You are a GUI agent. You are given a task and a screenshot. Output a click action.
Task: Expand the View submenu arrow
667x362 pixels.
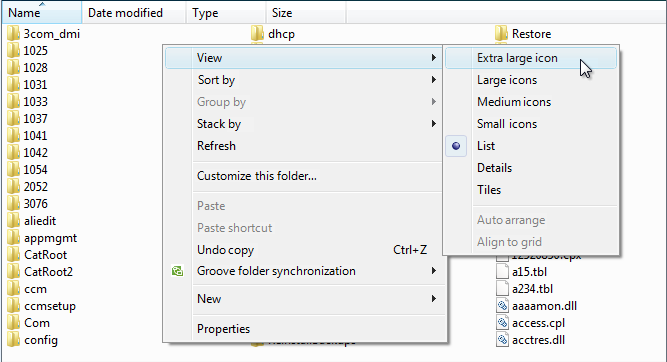point(433,57)
